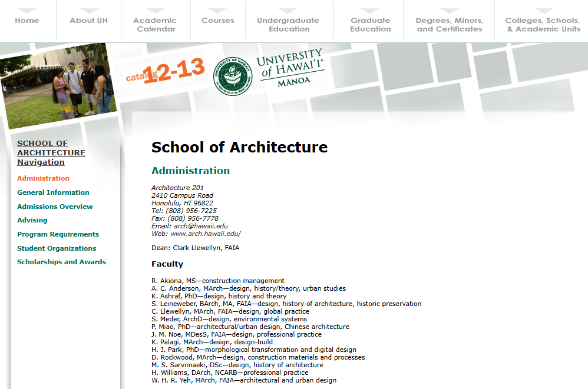Screen dimensions: 588x389
Task: Expand the Undergraduate Education dropdown
Action: click(x=289, y=24)
